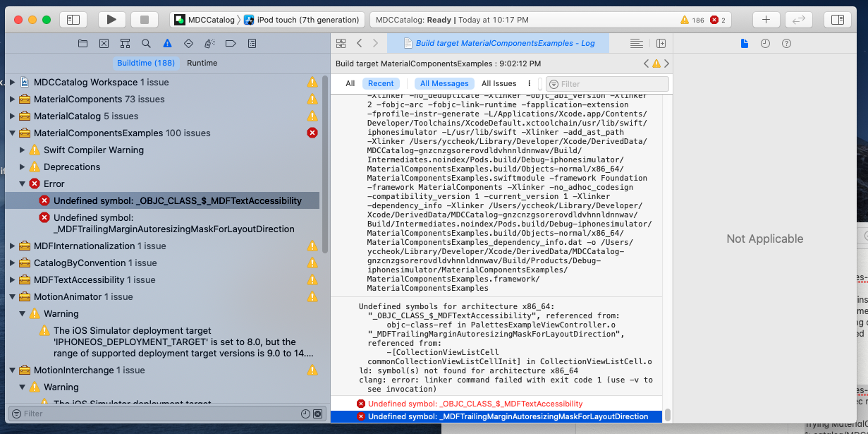This screenshot has height=434, width=868.
Task: Open Quick Help inspector question mark icon
Action: click(786, 43)
